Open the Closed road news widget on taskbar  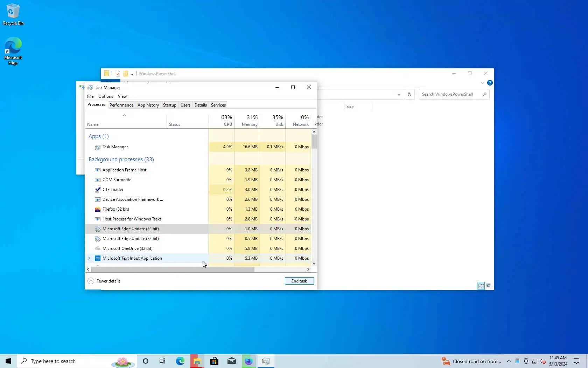(471, 361)
